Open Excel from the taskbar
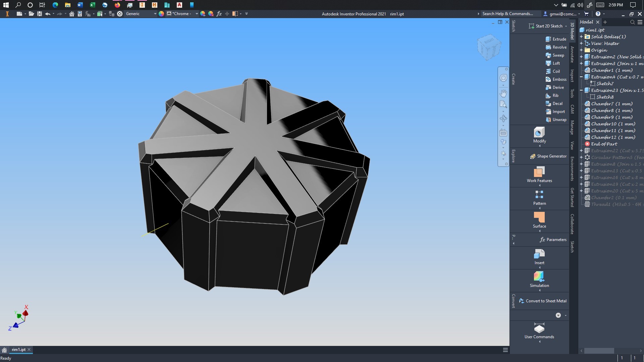This screenshot has height=362, width=644. pos(92,5)
